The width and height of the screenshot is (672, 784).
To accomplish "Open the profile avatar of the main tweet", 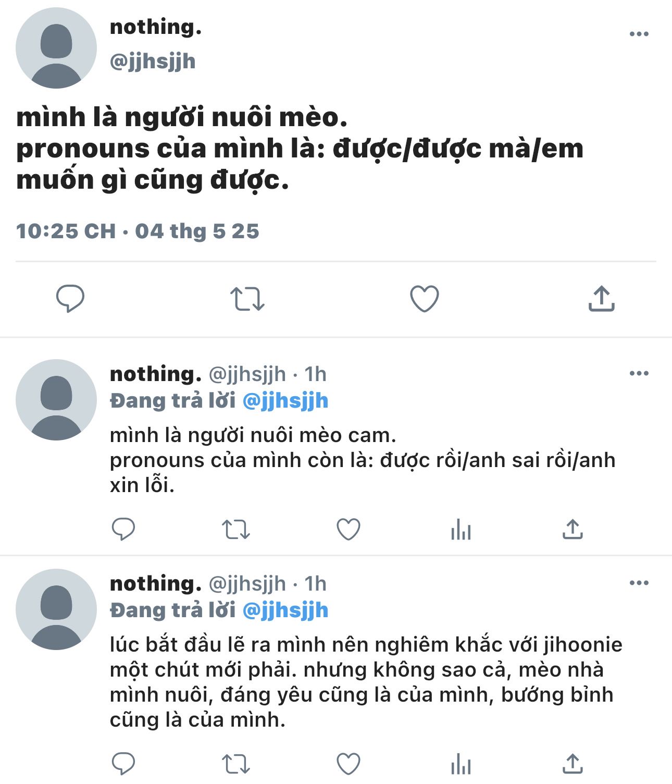I will click(x=56, y=48).
